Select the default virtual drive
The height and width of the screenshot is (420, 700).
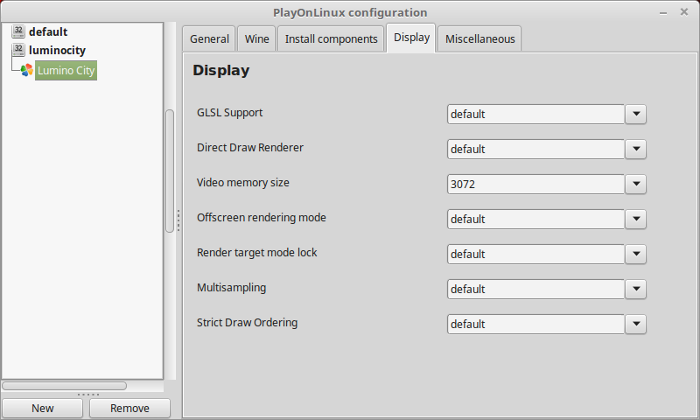(x=48, y=32)
